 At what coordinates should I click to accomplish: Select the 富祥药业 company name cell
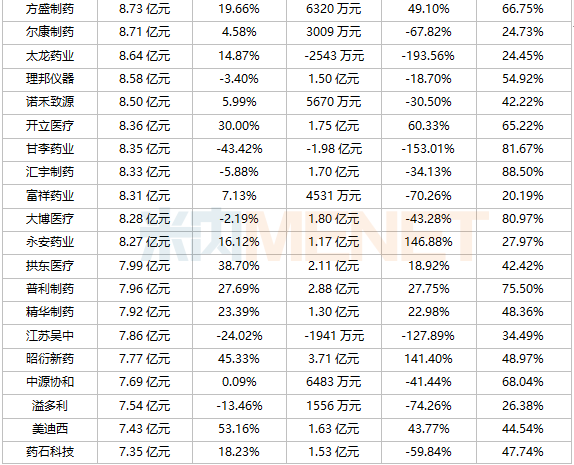point(50,196)
